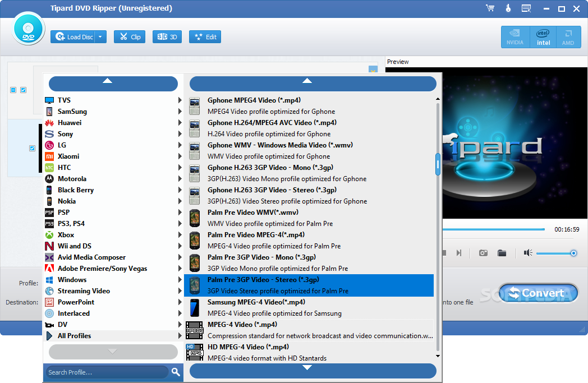The image size is (588, 383).
Task: Toggle NVIDIA acceleration
Action: (515, 37)
